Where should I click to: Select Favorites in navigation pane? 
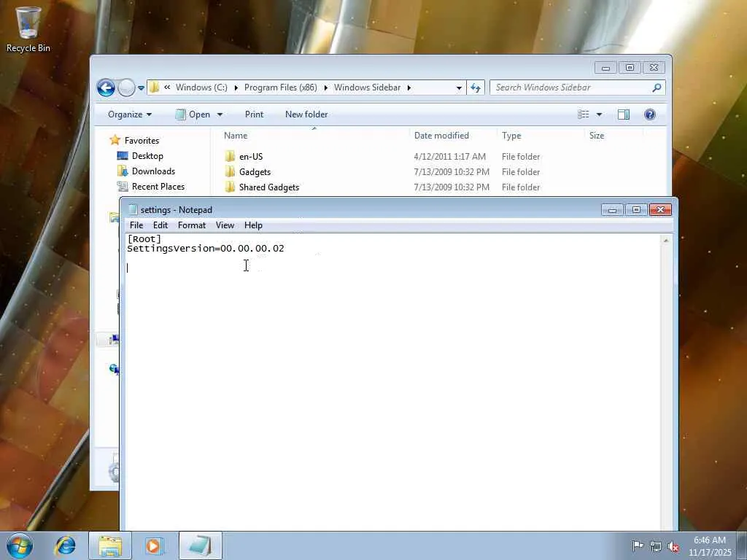coord(142,141)
